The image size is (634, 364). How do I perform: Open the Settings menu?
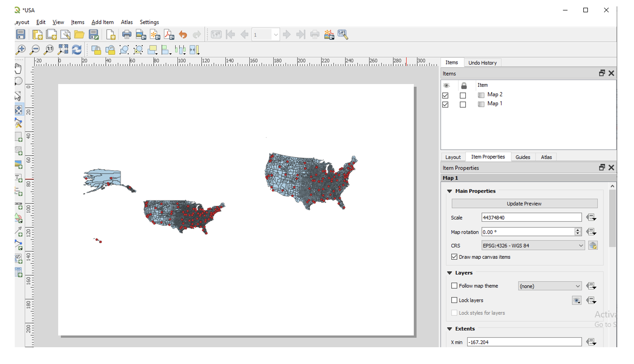click(x=149, y=22)
